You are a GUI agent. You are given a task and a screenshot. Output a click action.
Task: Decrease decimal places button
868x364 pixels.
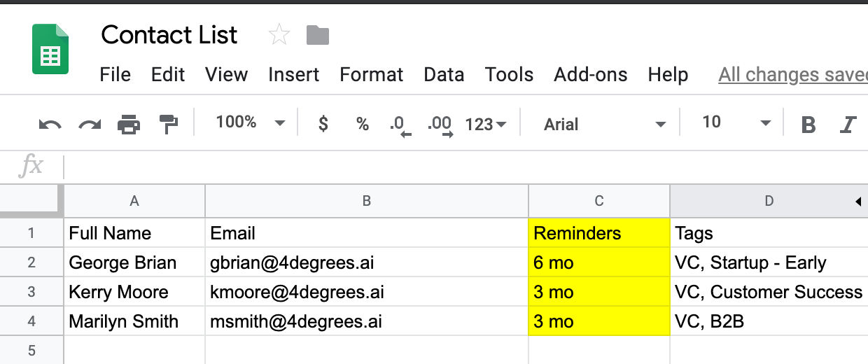pyautogui.click(x=400, y=125)
